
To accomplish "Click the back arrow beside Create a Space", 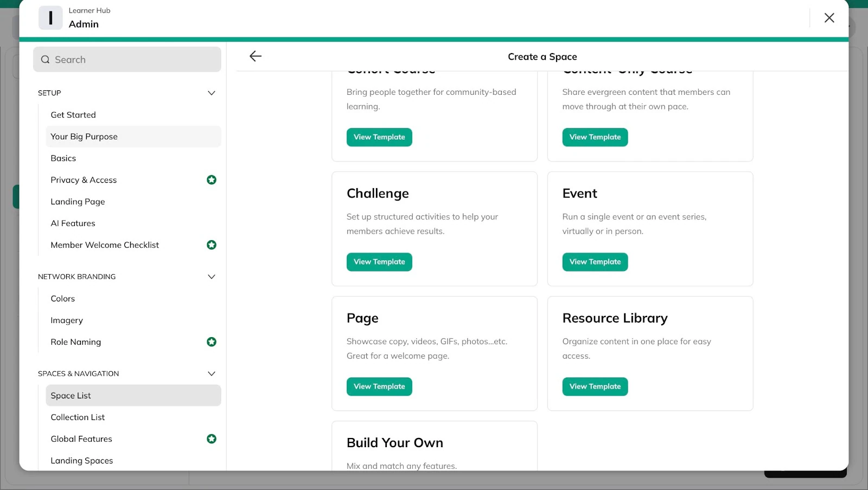I will pos(256,56).
